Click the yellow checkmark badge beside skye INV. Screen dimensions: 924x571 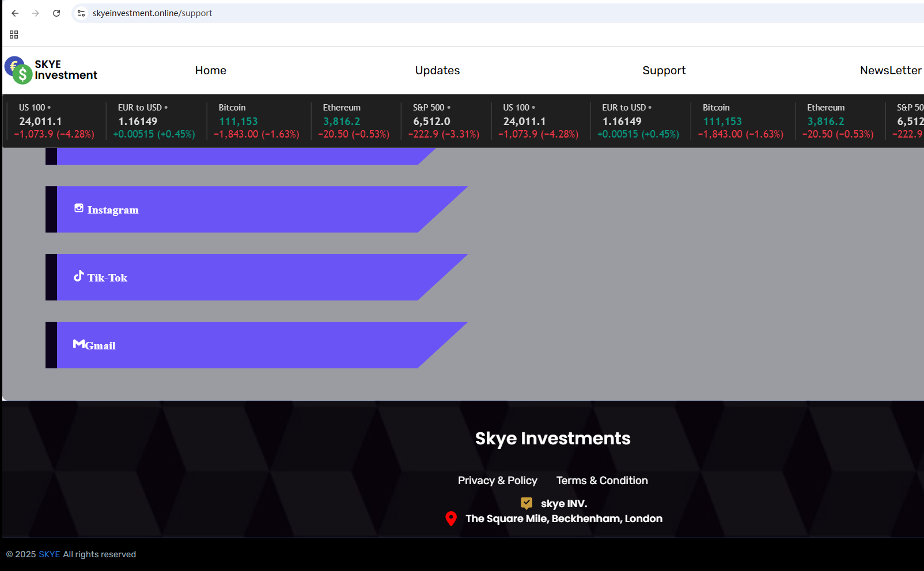527,503
